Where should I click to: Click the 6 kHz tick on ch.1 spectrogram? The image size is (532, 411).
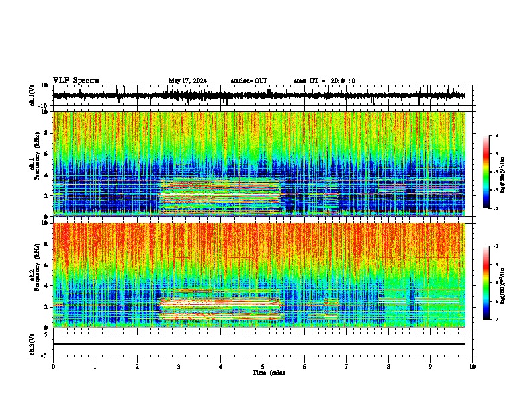pos(46,154)
